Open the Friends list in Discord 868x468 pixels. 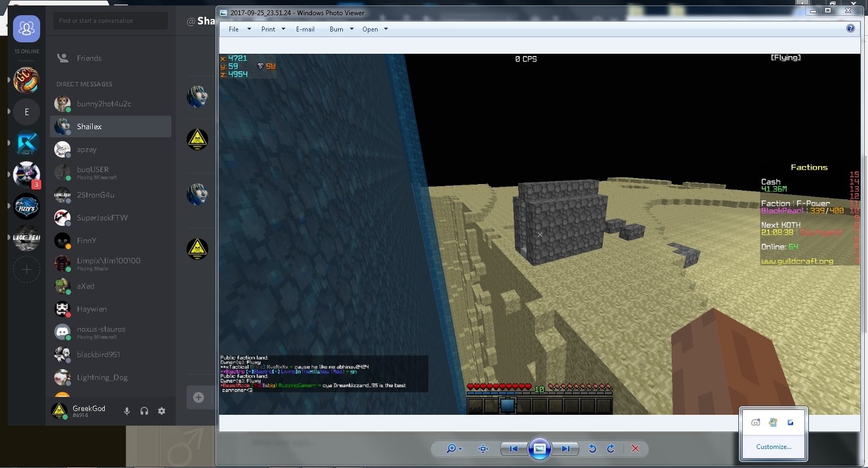click(x=111, y=58)
